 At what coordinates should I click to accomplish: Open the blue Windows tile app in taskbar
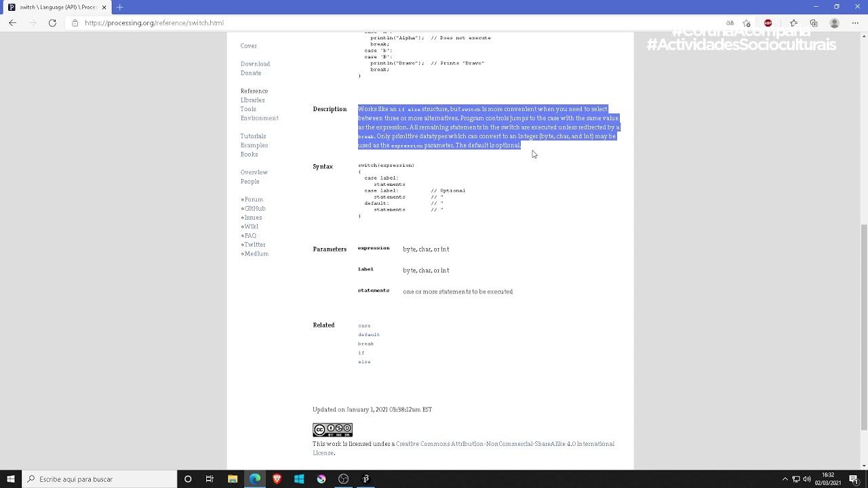pyautogui.click(x=299, y=479)
